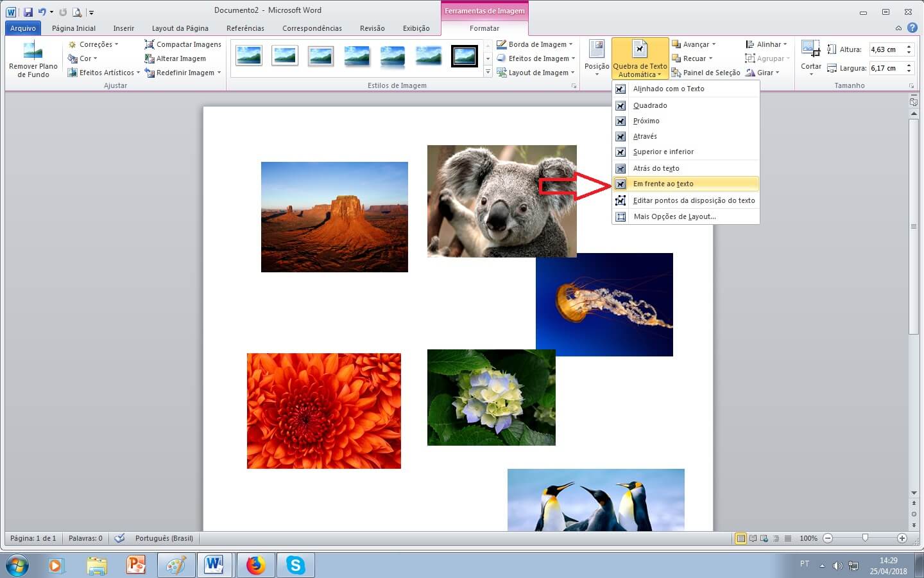
Task: Select 'Quadrado' from wrap menu
Action: [x=650, y=105]
